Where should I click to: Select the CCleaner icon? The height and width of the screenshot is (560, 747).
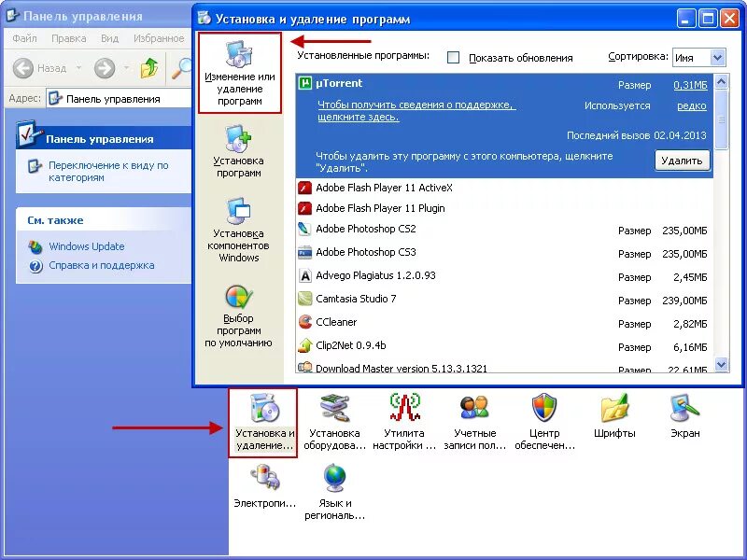[x=304, y=322]
